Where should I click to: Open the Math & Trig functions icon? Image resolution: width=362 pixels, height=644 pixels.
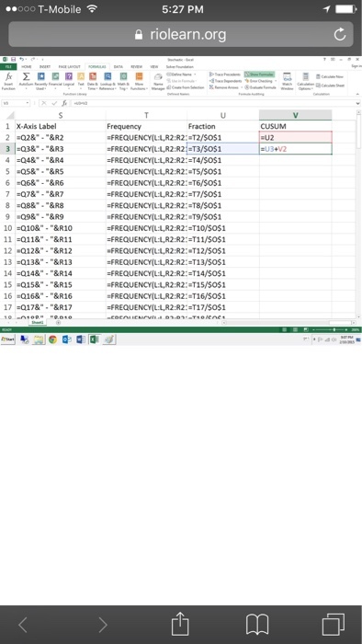(123, 81)
